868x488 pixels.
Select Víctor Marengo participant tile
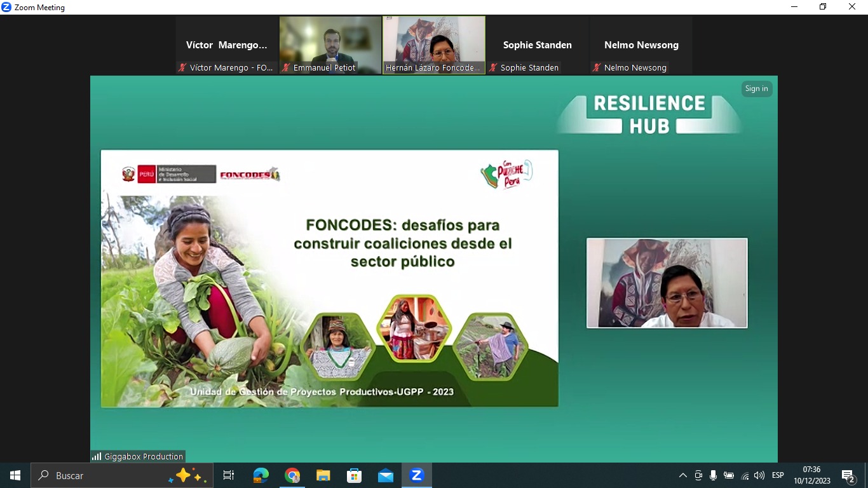click(x=227, y=45)
